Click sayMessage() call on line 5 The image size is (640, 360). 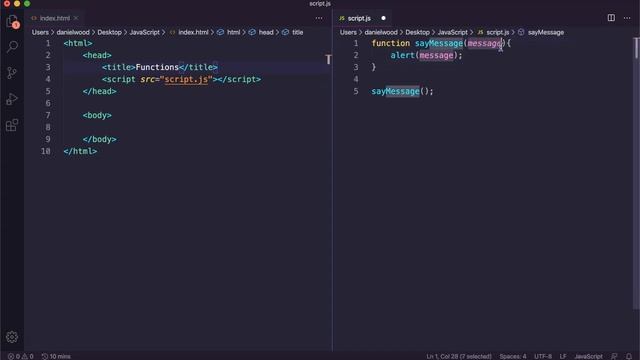(x=402, y=91)
